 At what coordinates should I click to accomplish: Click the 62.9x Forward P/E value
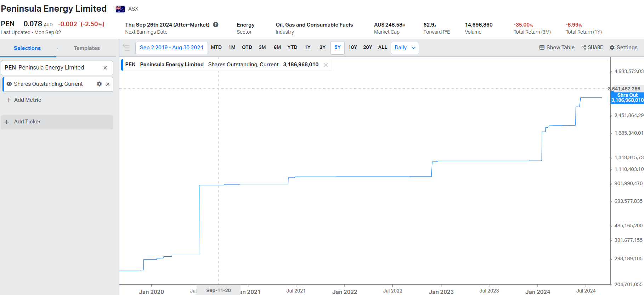click(x=430, y=25)
